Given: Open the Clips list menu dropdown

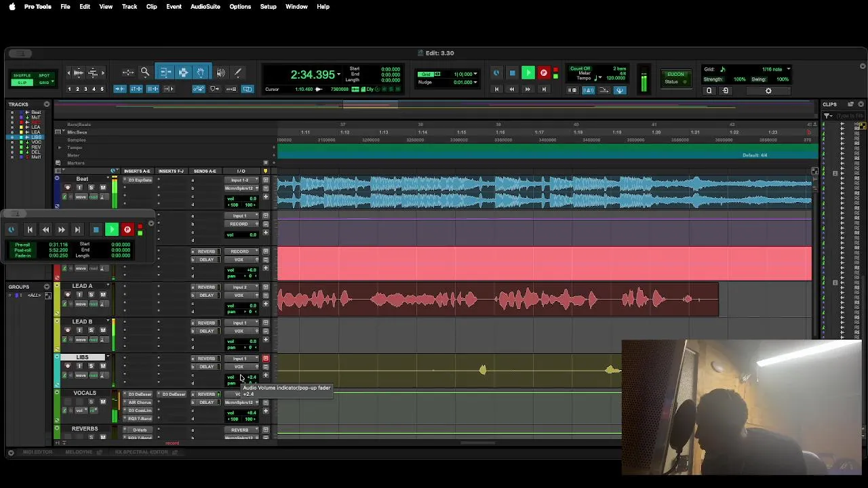Looking at the screenshot, I should [861, 104].
